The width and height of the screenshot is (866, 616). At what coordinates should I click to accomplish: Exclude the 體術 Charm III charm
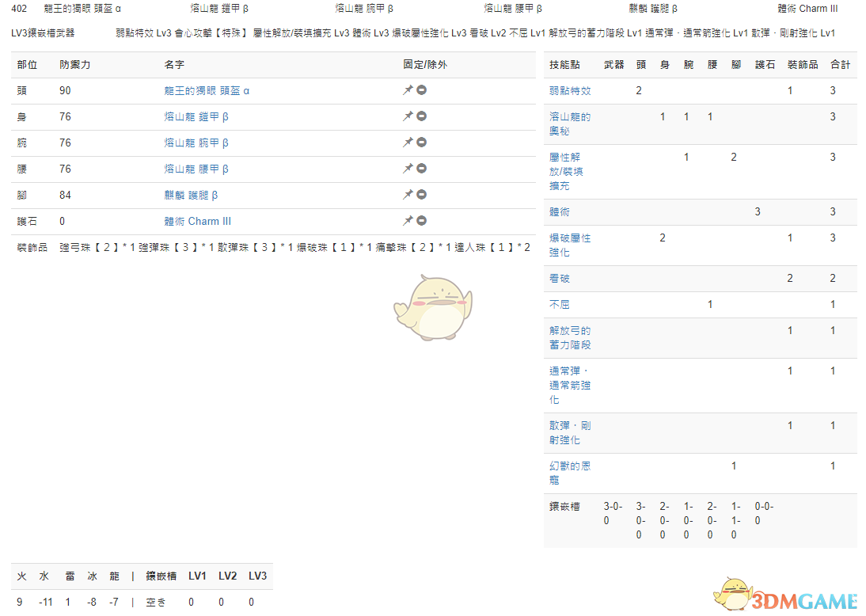pos(421,220)
